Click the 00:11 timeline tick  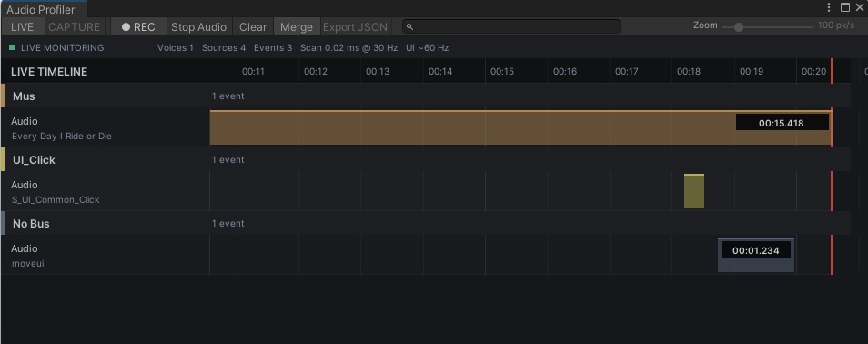(x=253, y=72)
